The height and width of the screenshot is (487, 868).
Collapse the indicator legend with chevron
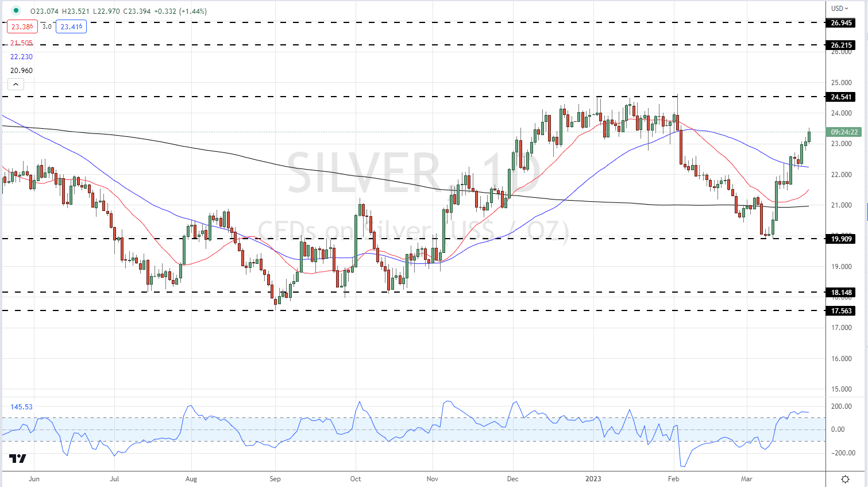point(16,85)
